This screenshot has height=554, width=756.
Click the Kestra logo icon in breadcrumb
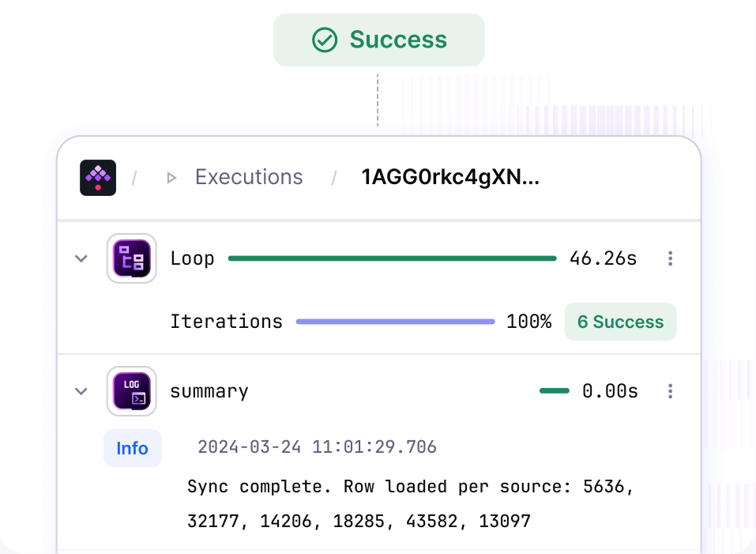point(98,178)
